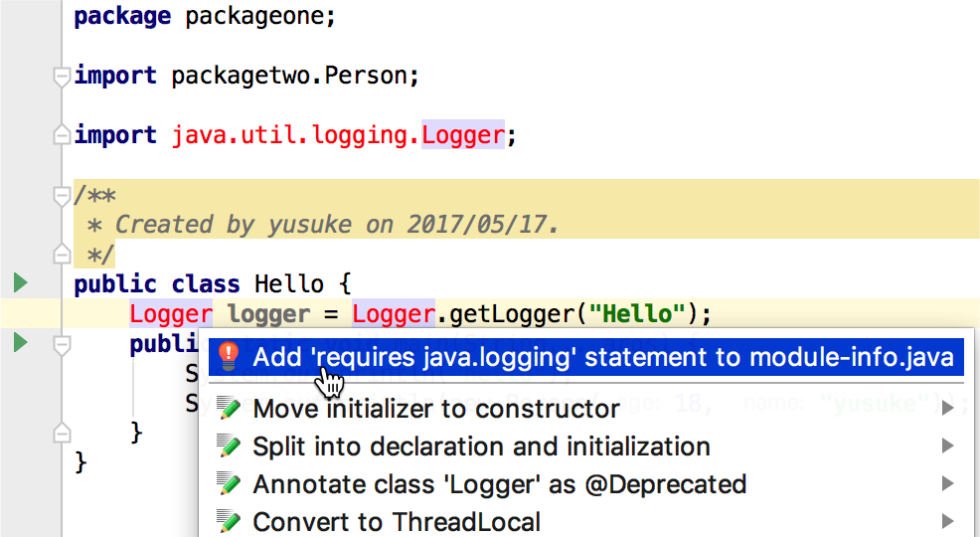Click the pencil icon beside Move initializer
This screenshot has width=980, height=537.
pos(229,409)
